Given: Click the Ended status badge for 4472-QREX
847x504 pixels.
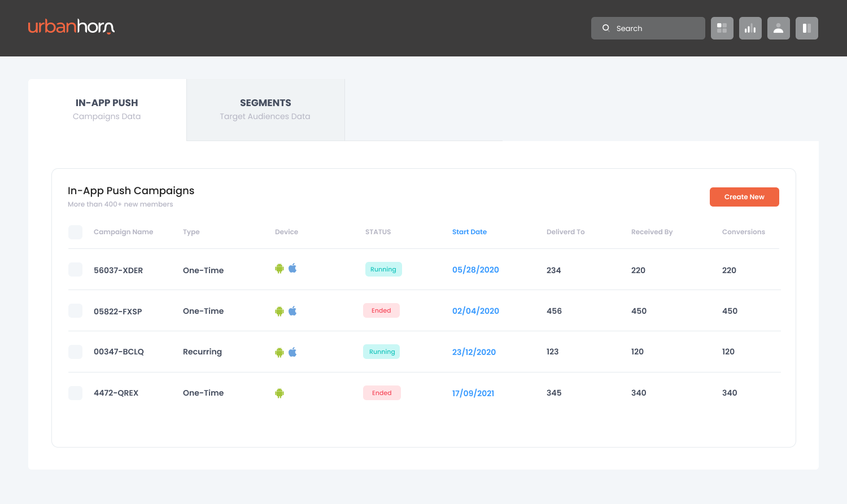Looking at the screenshot, I should 382,393.
